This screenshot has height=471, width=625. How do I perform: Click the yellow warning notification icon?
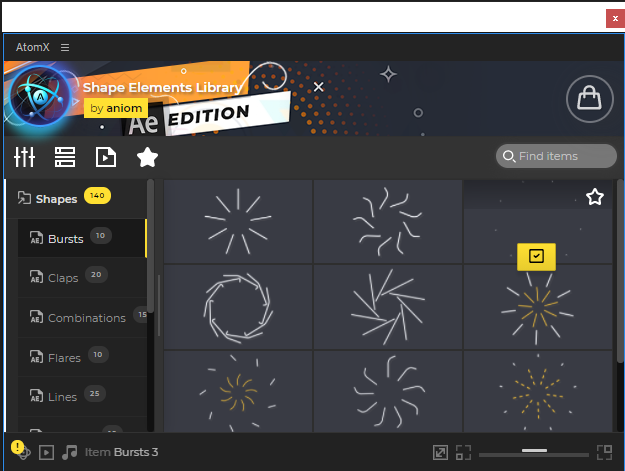coord(18,447)
